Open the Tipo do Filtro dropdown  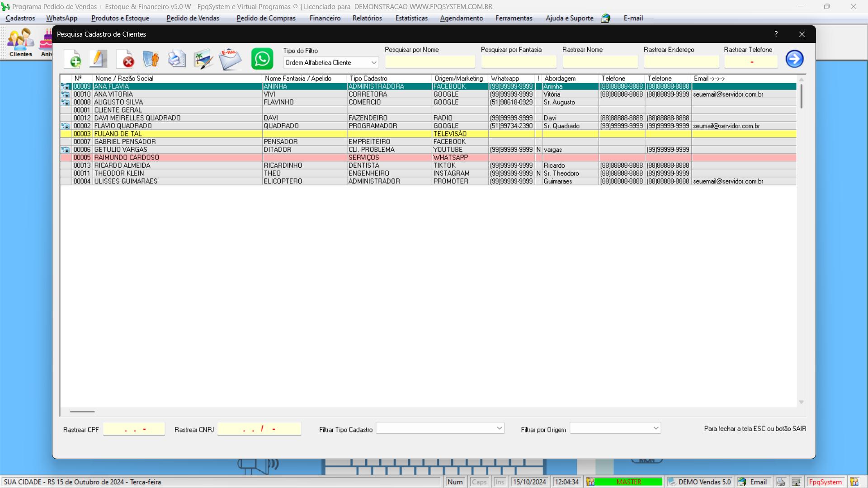331,63
